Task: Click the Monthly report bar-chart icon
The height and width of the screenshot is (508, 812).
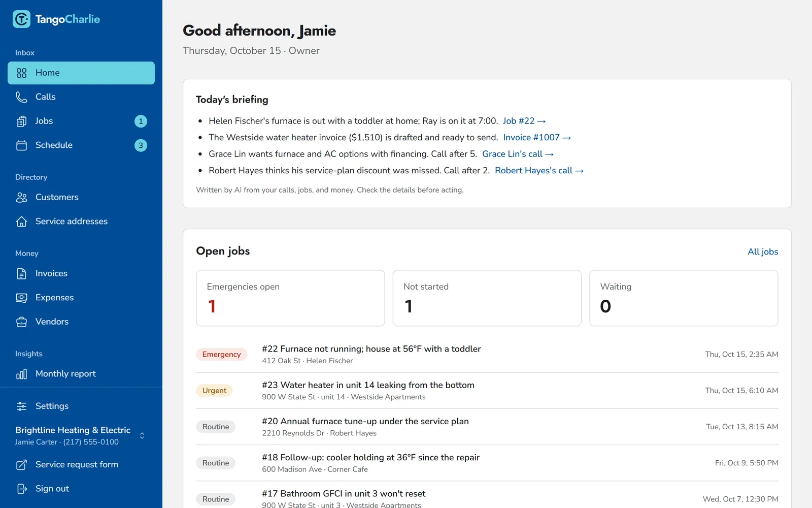Action: 21,374
